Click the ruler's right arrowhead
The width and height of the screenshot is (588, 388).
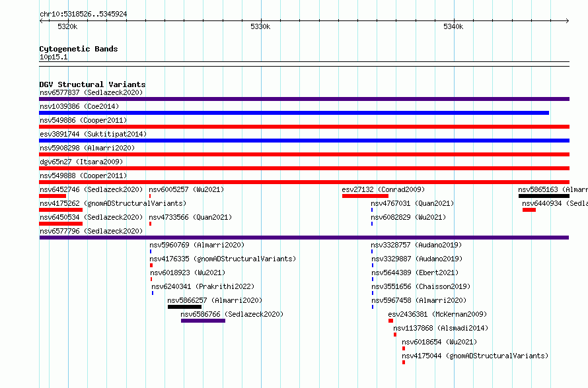coord(568,20)
